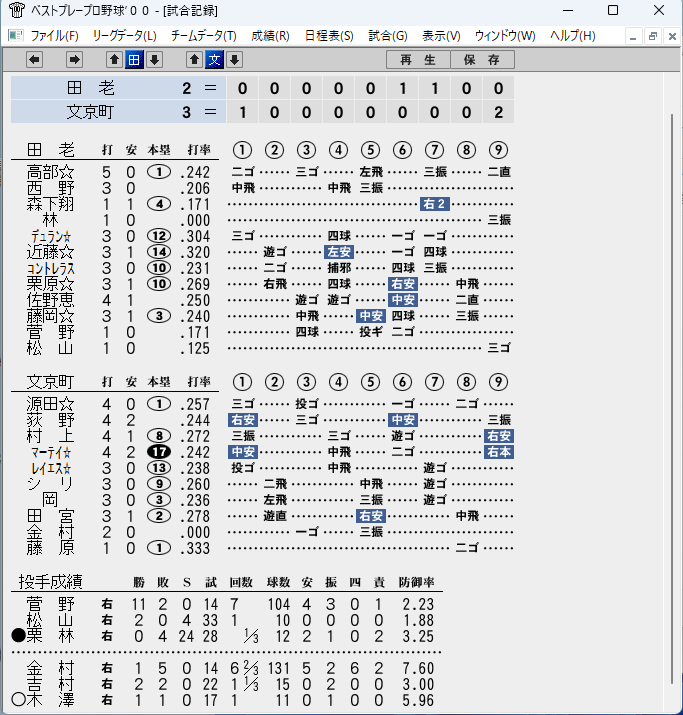Click up arrow beside 田 team button

(114, 60)
